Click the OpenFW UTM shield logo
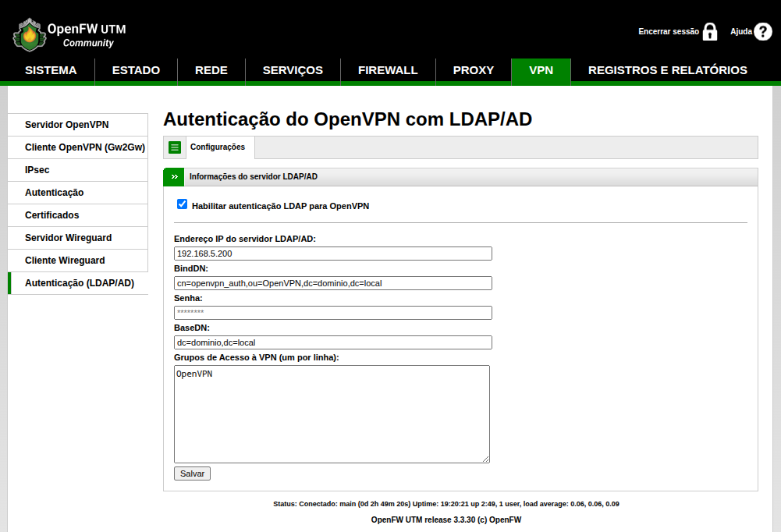This screenshot has width=781, height=532. click(28, 34)
